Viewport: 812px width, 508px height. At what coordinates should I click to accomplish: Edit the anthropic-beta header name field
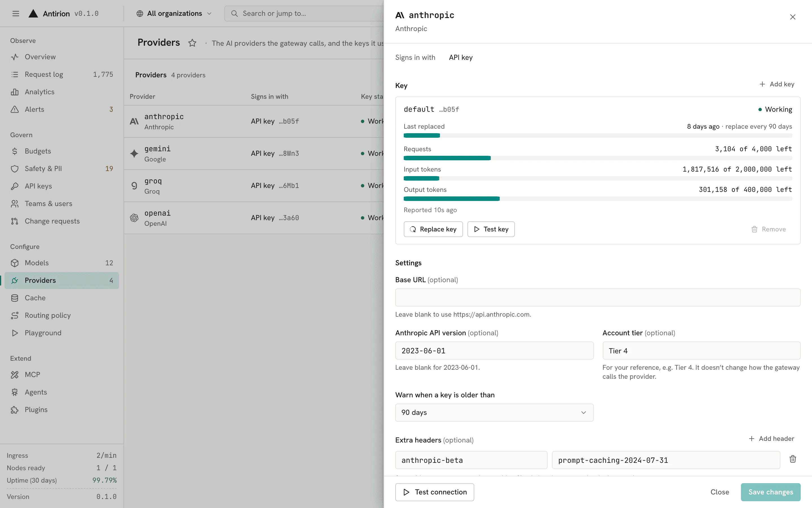click(x=471, y=460)
